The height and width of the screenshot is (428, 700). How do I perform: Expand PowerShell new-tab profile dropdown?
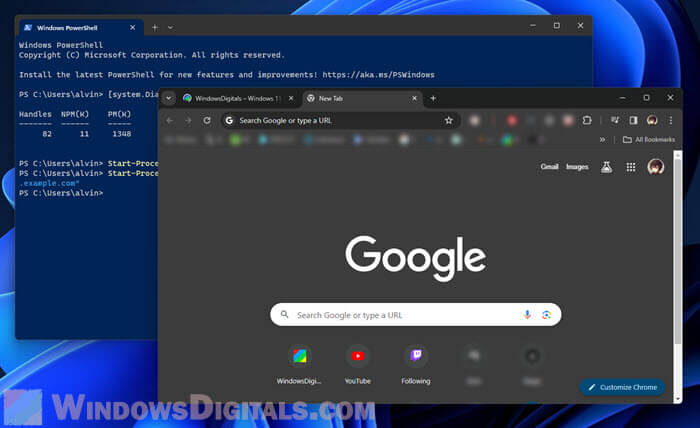[x=170, y=27]
